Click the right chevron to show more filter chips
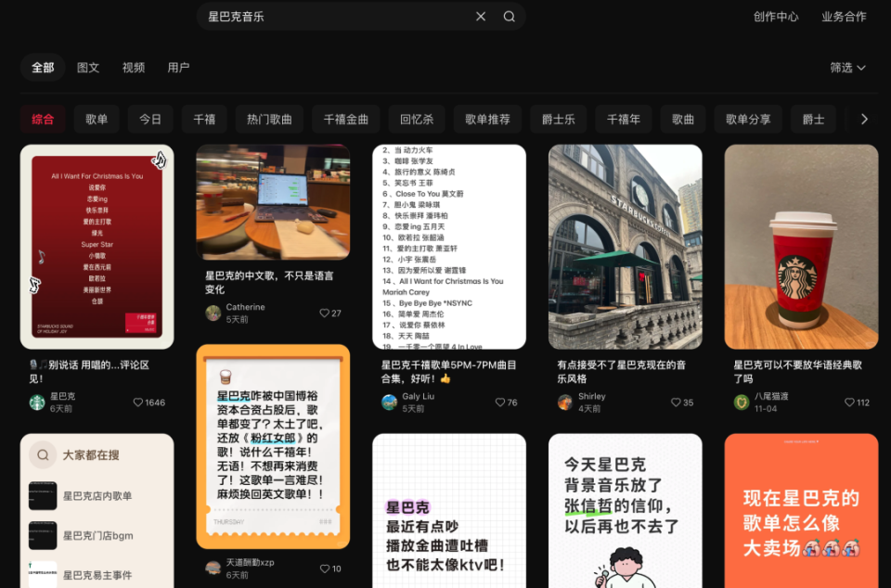This screenshot has height=588, width=891. pos(864,119)
